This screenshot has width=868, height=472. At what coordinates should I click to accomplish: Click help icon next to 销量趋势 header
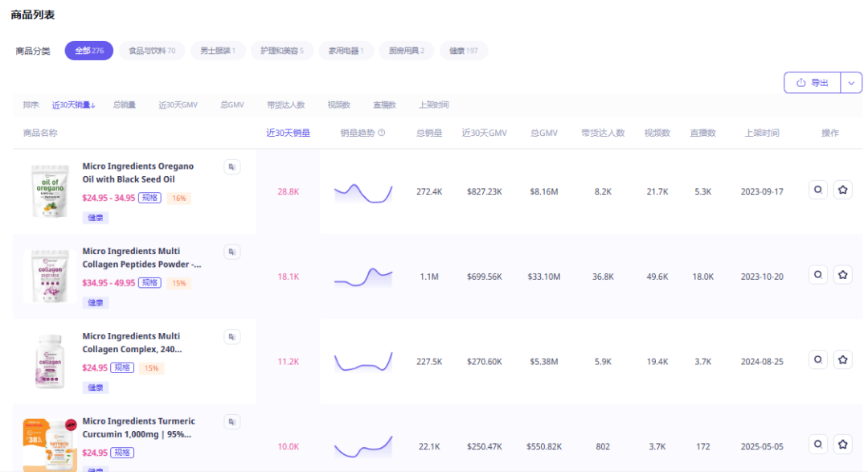click(382, 133)
